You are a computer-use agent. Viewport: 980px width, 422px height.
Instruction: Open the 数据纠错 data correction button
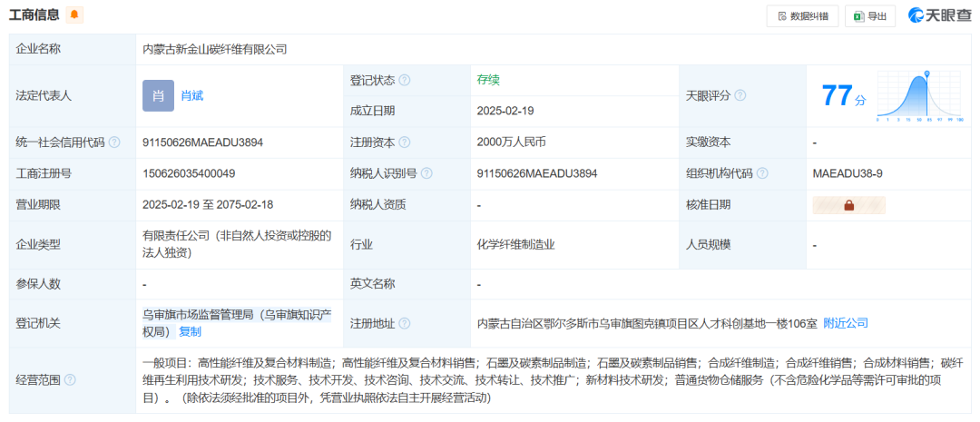pos(802,16)
